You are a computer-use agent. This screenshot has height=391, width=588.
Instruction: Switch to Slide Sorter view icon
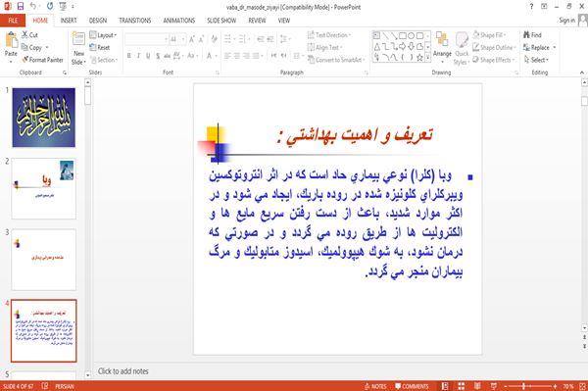coord(462,386)
